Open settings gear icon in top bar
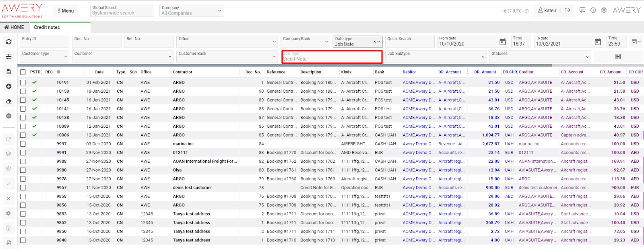This screenshot has width=644, height=249. click(604, 10)
